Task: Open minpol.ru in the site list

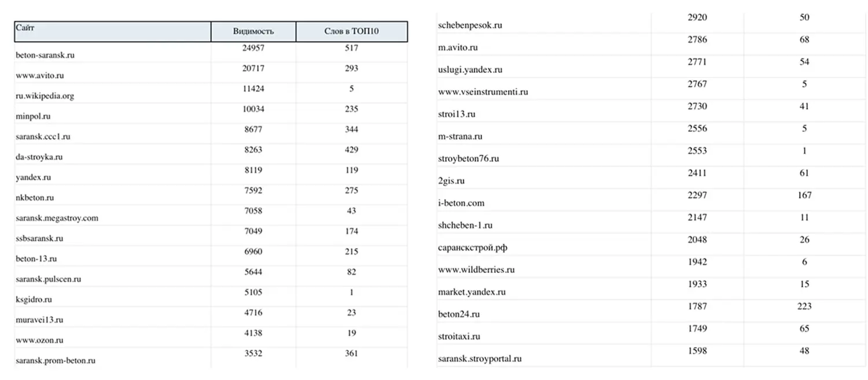Action: coord(33,116)
